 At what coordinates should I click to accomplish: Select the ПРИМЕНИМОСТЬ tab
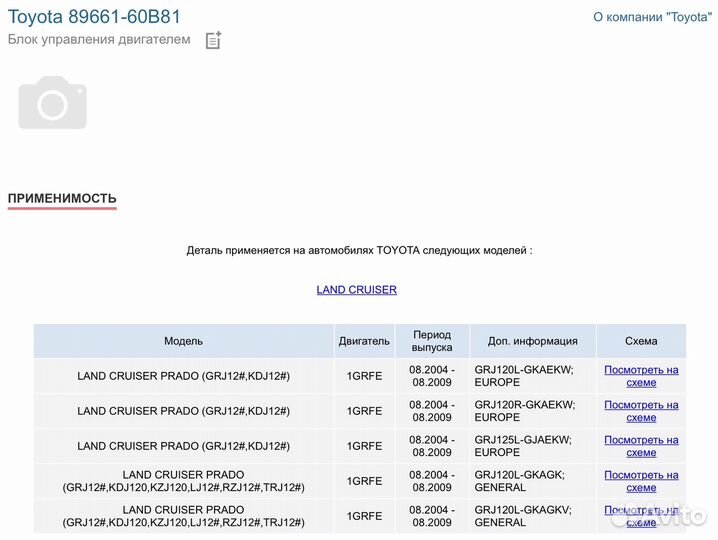point(62,199)
